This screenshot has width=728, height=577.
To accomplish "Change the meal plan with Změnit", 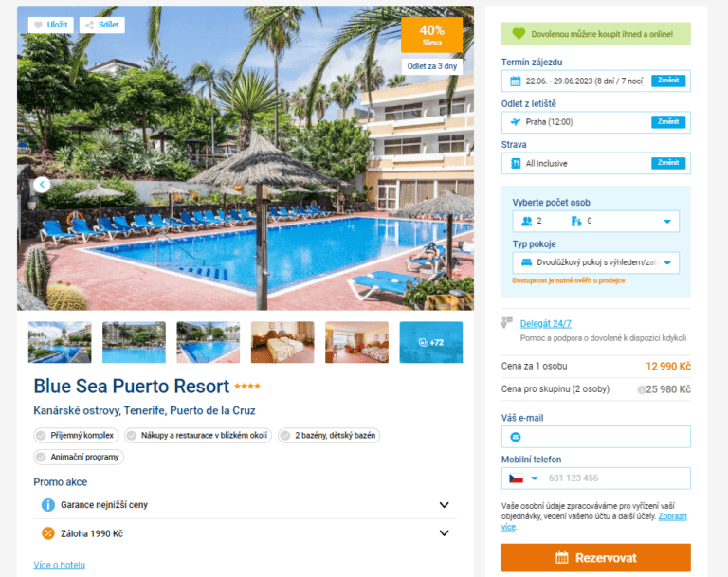I will point(668,163).
